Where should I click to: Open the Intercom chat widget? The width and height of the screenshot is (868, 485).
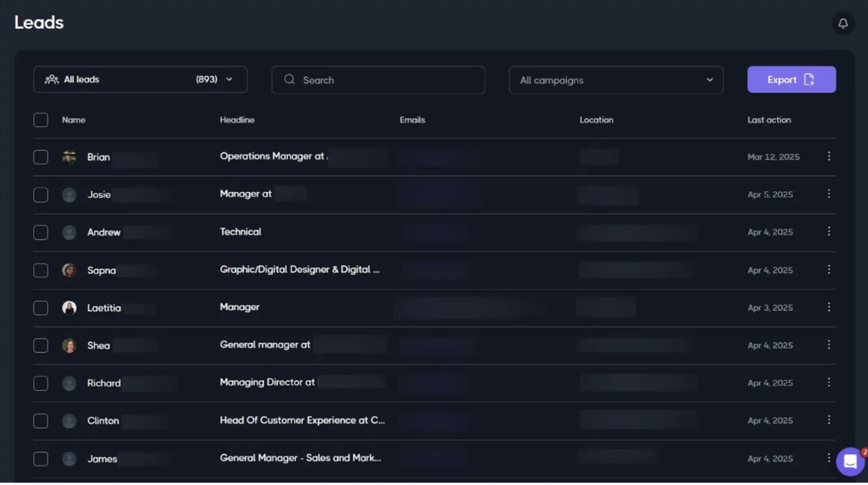click(850, 462)
